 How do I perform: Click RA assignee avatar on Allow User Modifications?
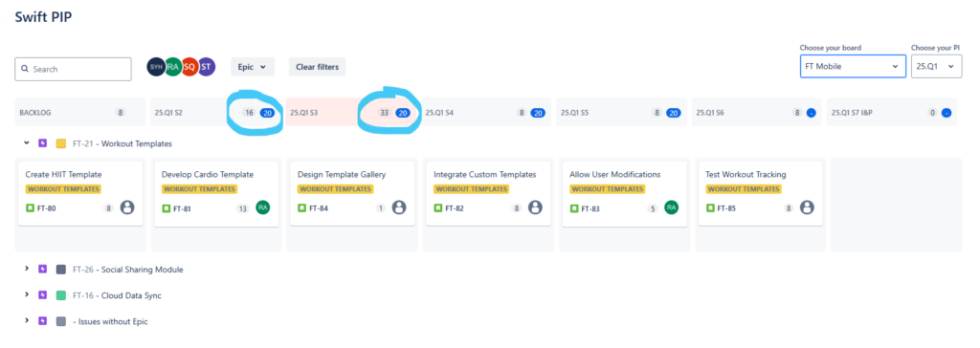pyautogui.click(x=671, y=207)
